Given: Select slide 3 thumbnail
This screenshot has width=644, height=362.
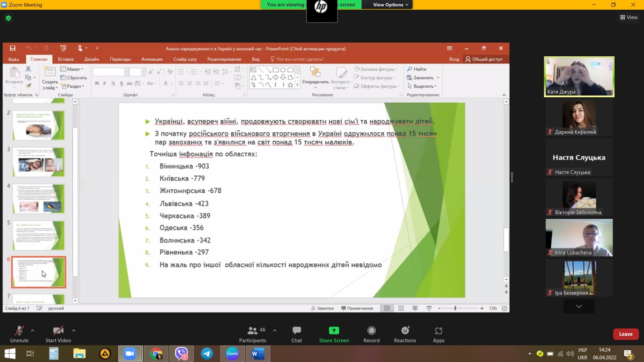Looking at the screenshot, I should coord(39,162).
